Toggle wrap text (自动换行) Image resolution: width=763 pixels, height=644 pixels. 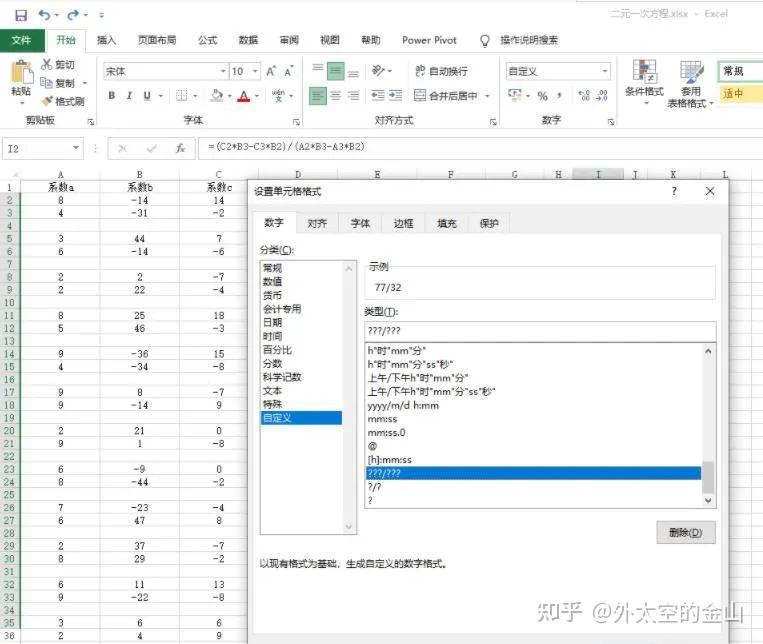click(441, 71)
